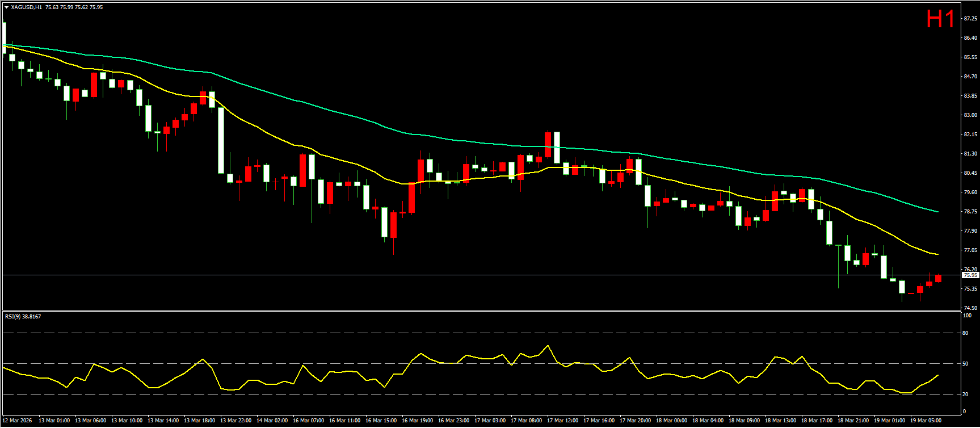Click the 17 Mar 12:00 time label
The height and width of the screenshot is (428, 980).
pyautogui.click(x=562, y=421)
